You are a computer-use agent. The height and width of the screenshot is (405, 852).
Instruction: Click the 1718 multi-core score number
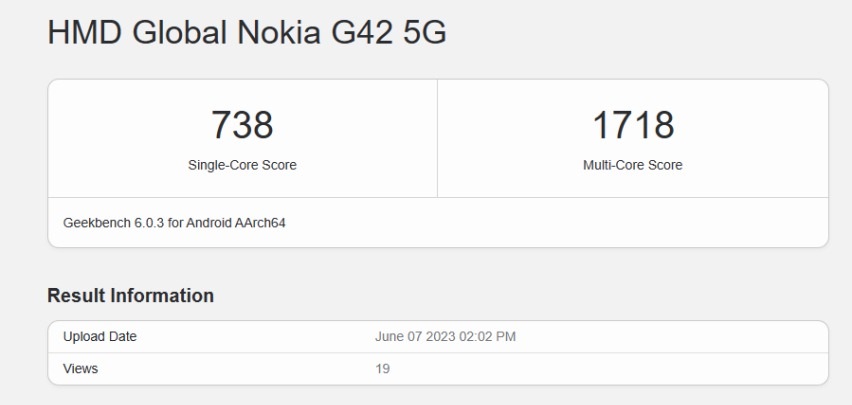pos(632,125)
